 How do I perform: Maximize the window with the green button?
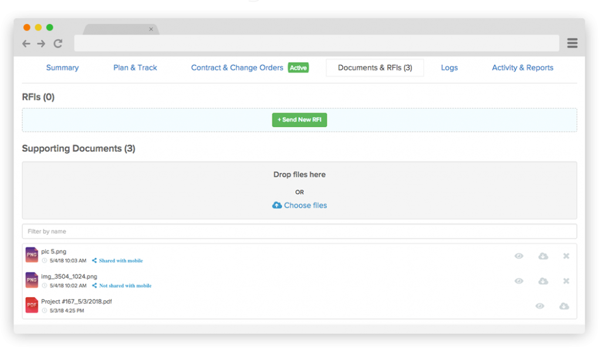click(50, 27)
